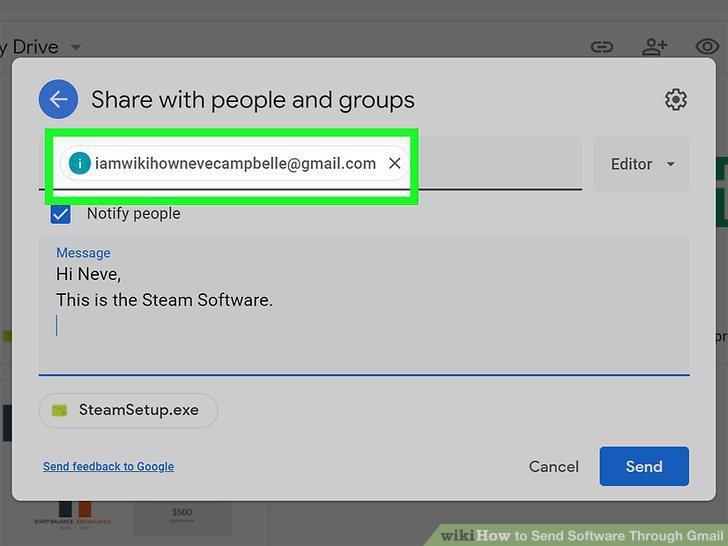The width and height of the screenshot is (728, 546).
Task: Click the "Share with people and groups" title
Action: click(x=253, y=100)
